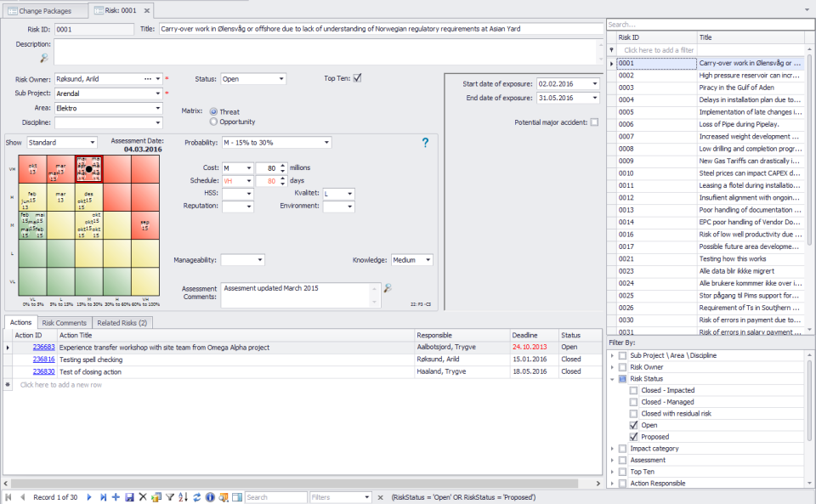Select the Opportunity matrix radio button

pyautogui.click(x=213, y=122)
